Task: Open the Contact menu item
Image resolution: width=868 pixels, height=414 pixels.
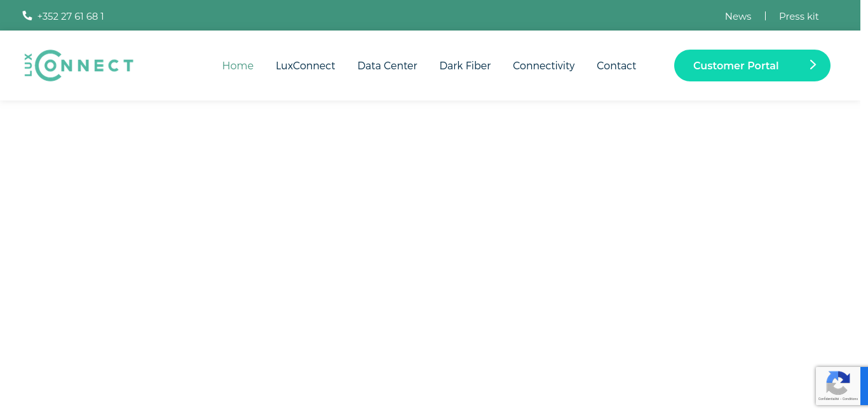Action: click(616, 66)
